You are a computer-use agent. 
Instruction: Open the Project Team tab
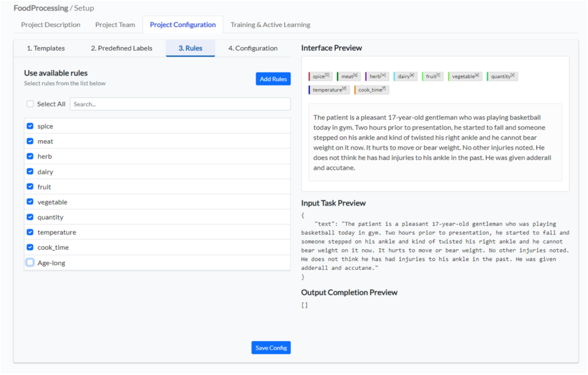(115, 25)
